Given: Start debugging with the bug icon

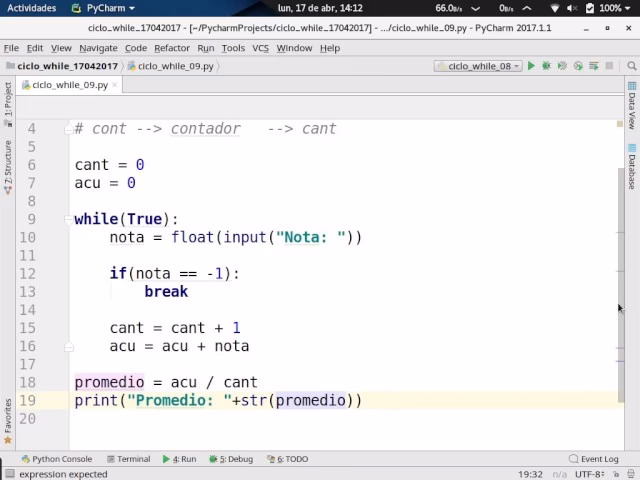Looking at the screenshot, I should tap(546, 66).
